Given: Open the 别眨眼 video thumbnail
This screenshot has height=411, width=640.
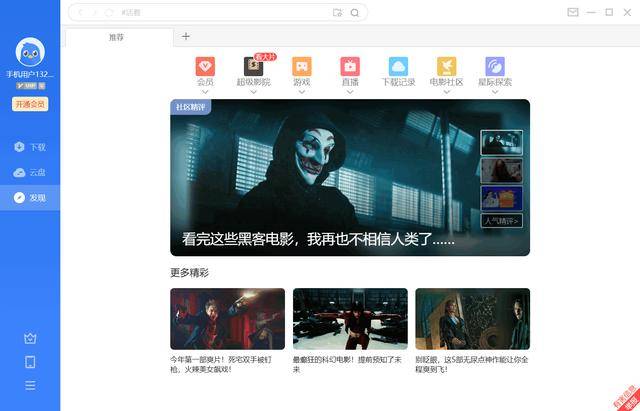Looking at the screenshot, I should click(x=473, y=319).
